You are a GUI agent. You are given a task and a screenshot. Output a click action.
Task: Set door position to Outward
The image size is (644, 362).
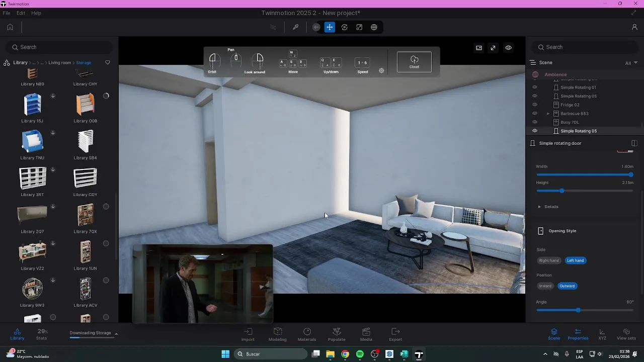tap(567, 286)
